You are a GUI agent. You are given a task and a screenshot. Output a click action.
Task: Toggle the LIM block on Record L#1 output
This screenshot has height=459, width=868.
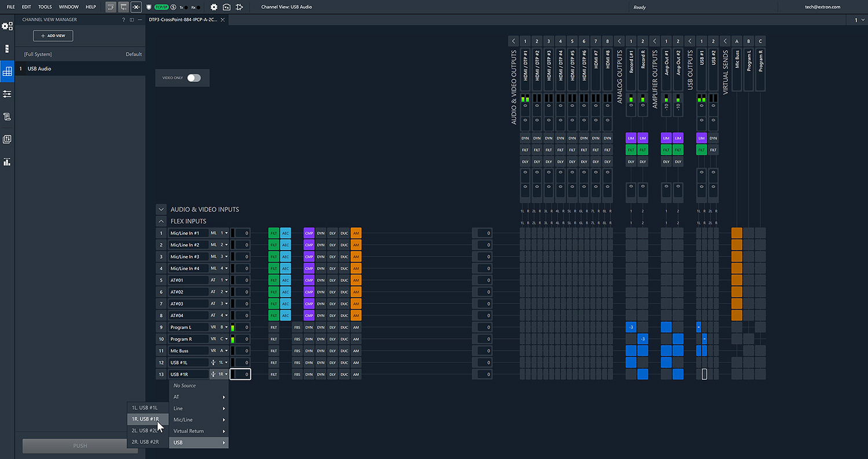click(x=630, y=138)
